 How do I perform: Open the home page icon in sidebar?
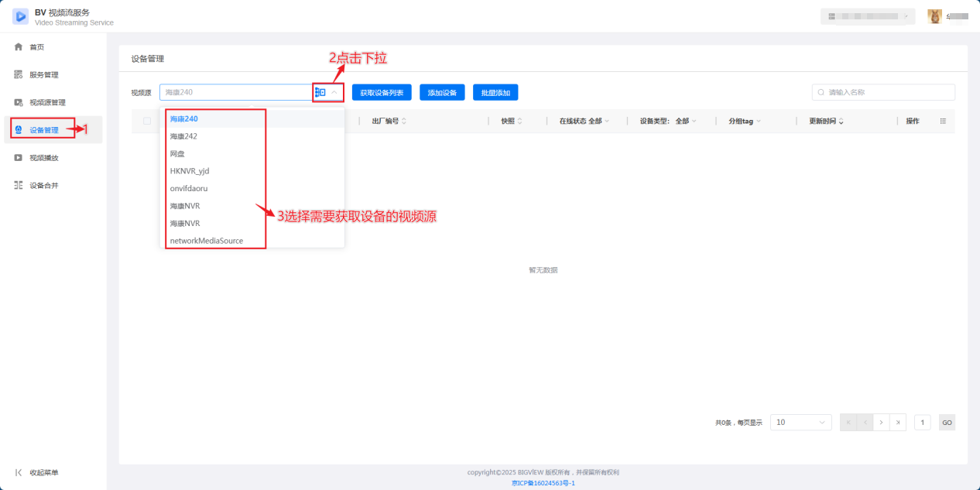[x=19, y=47]
